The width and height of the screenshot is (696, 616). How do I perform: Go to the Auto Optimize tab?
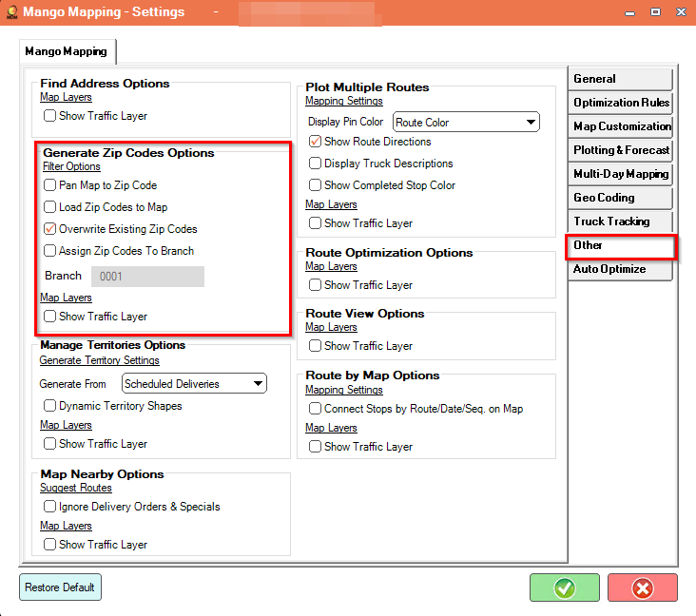[x=620, y=269]
